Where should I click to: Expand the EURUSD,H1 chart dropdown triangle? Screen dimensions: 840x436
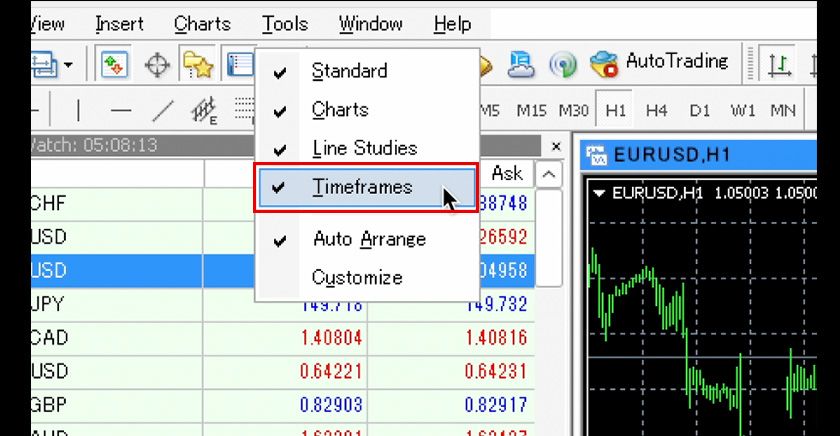pyautogui.click(x=599, y=192)
